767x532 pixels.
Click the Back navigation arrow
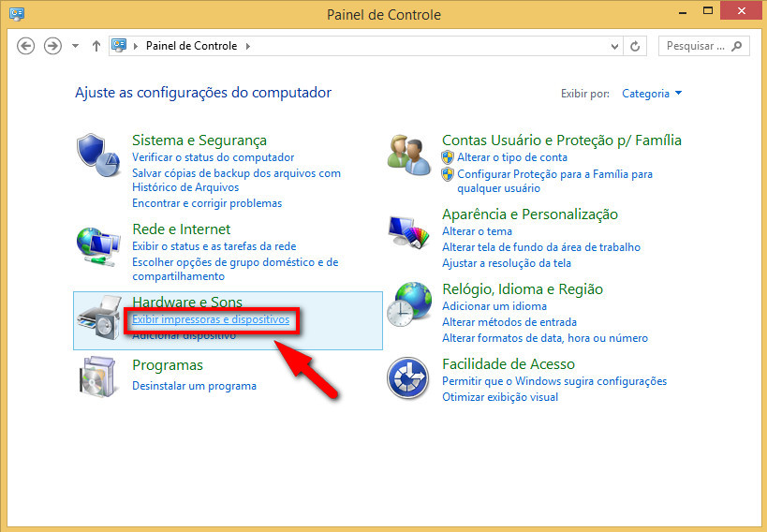(x=26, y=46)
